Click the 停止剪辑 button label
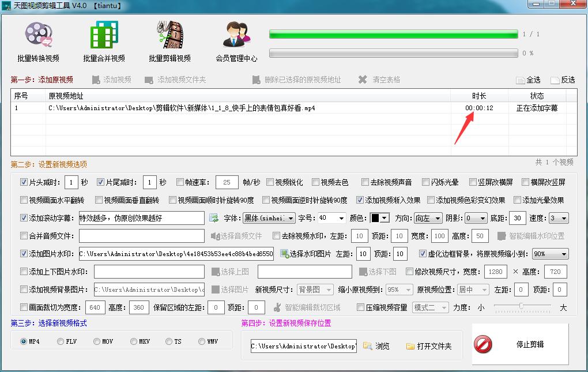Image resolution: width=588 pixels, height=372 pixels. (x=530, y=344)
